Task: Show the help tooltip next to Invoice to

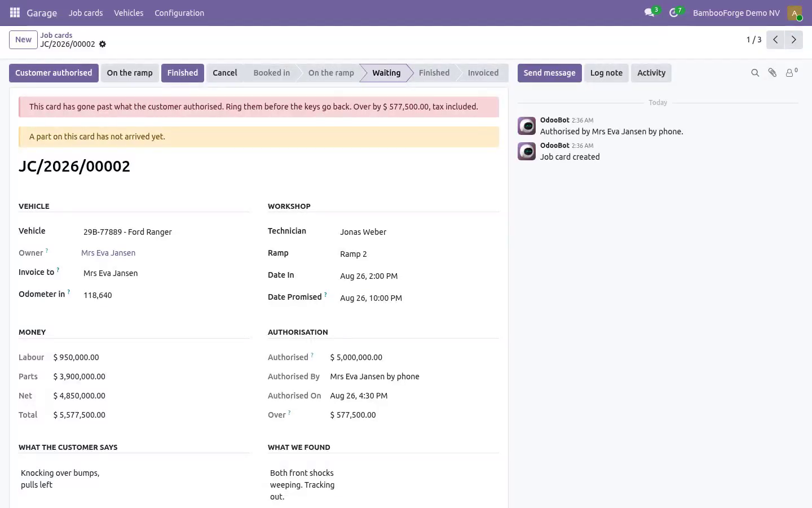Action: (x=58, y=270)
